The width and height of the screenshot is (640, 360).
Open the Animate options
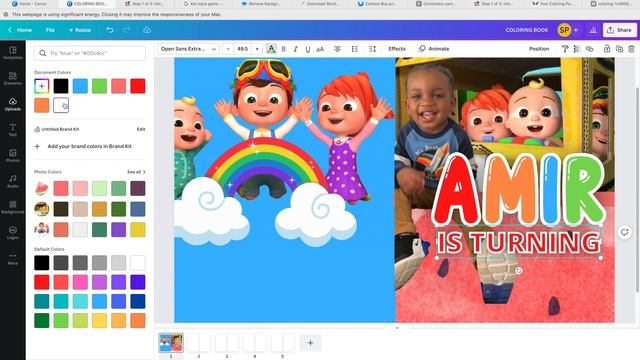coord(434,49)
